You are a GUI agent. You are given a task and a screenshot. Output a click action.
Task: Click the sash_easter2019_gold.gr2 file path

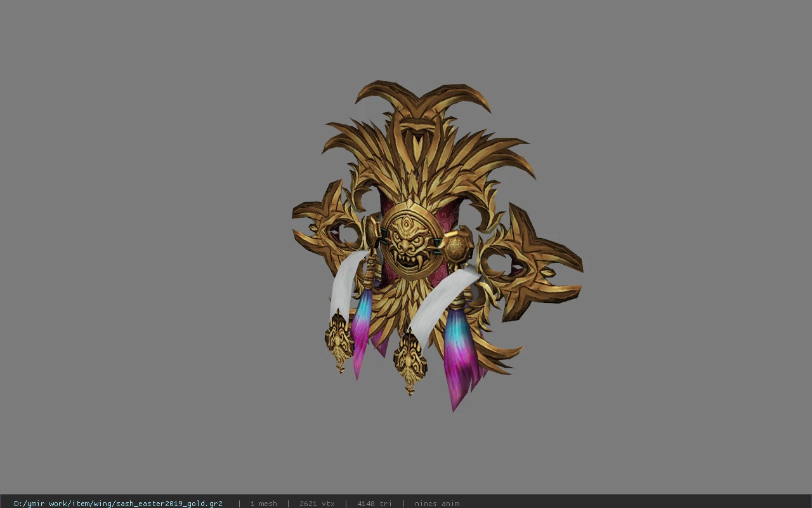118,504
